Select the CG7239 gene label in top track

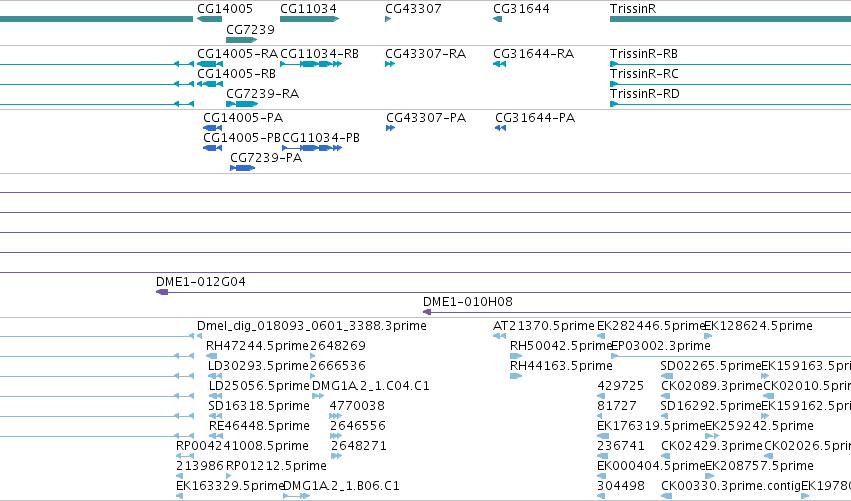pyautogui.click(x=250, y=29)
